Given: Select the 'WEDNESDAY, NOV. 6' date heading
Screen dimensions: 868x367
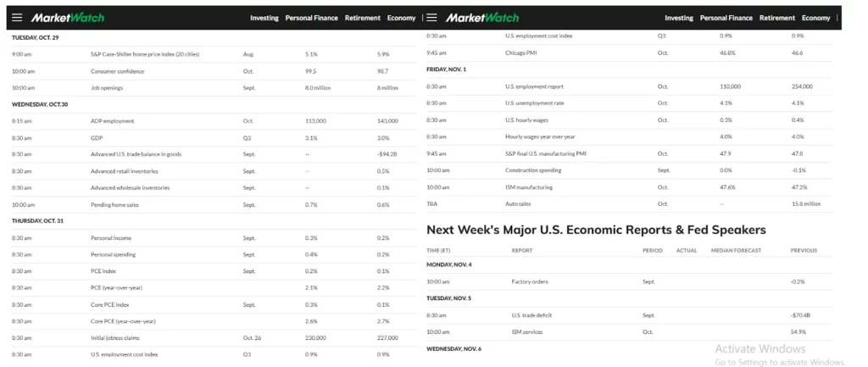Looking at the screenshot, I should (454, 348).
